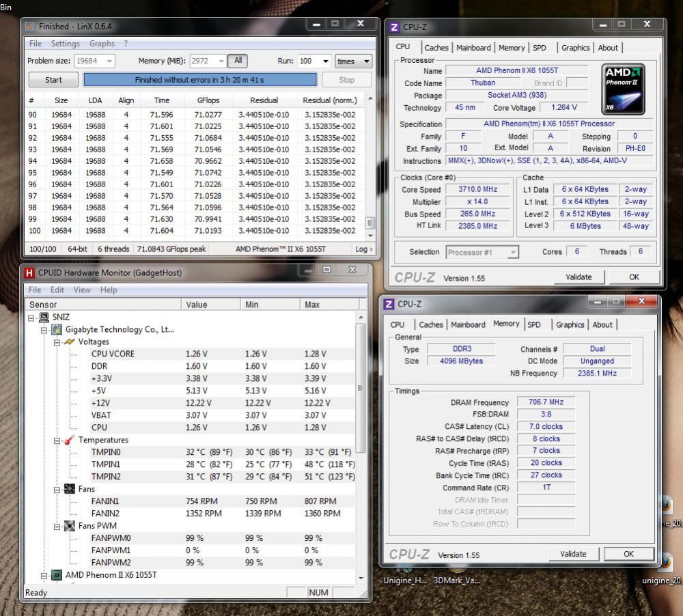This screenshot has width=683, height=616.
Task: Click the Z icon in CPU-Z Memory window
Action: (x=389, y=304)
